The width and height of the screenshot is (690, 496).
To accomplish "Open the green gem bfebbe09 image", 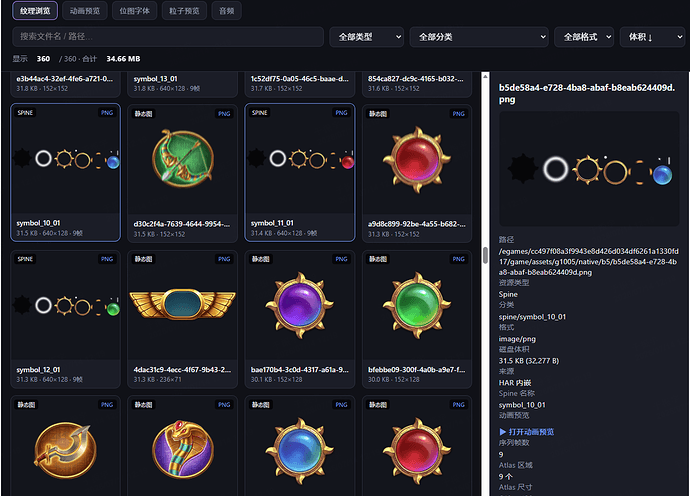I will (417, 319).
